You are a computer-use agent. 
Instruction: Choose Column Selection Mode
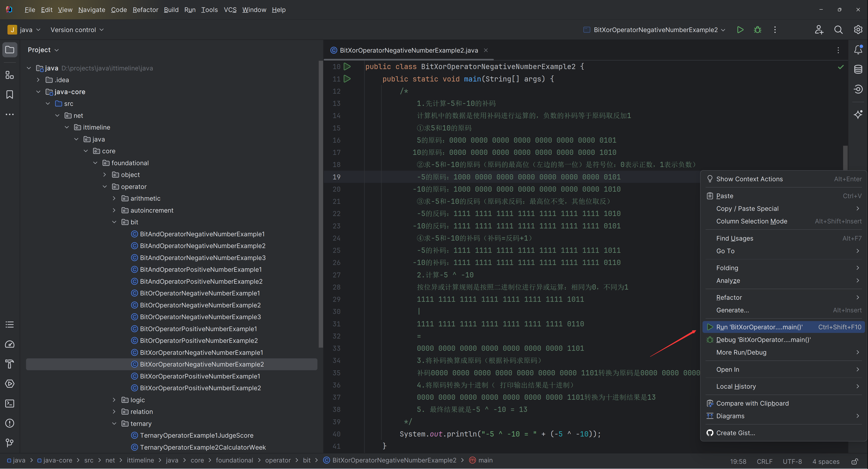pos(784,221)
